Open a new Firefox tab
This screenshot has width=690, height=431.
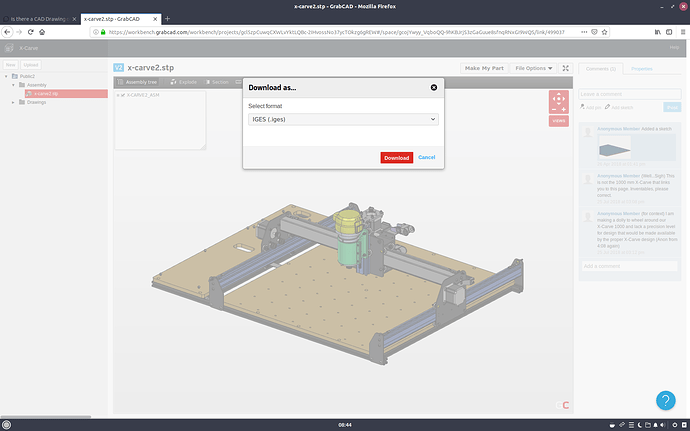coord(167,19)
